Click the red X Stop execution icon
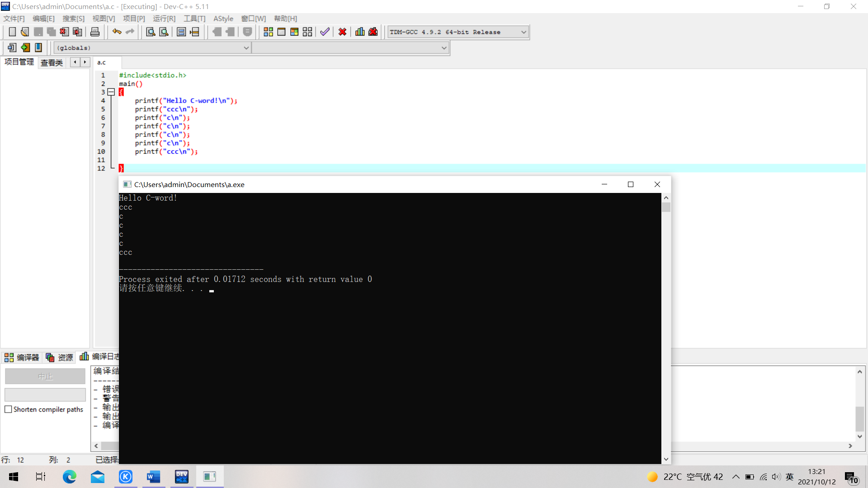The width and height of the screenshot is (868, 488). 342,32
